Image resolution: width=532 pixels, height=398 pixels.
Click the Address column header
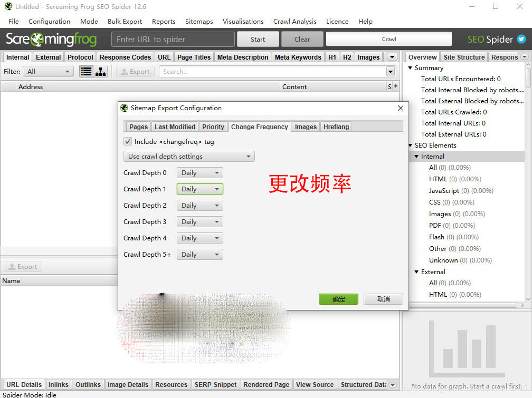click(x=149, y=86)
